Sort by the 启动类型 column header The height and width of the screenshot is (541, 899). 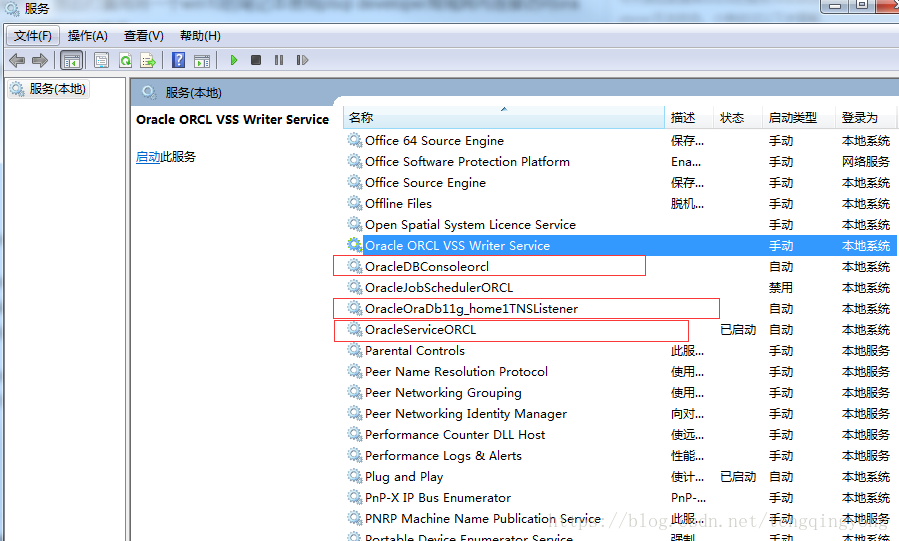pyautogui.click(x=799, y=117)
